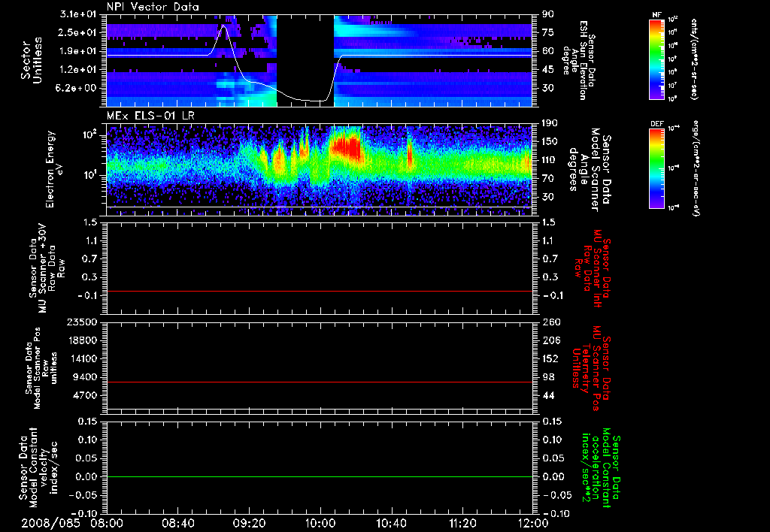Click the red "MU Scanner Pos Telemetry" label
Screen dimensions: 770x532
[x=592, y=368]
